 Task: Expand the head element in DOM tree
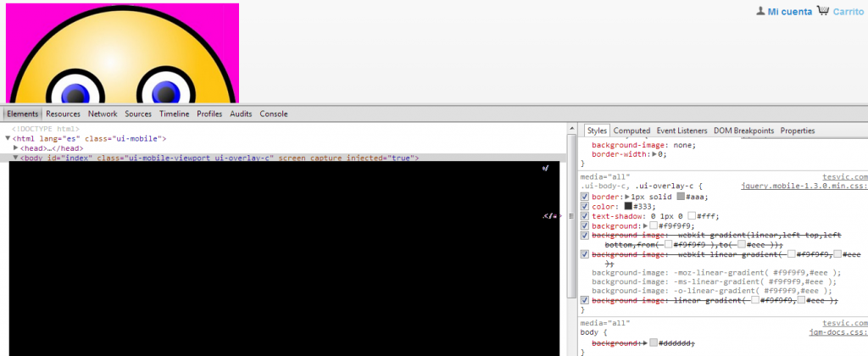tap(15, 148)
